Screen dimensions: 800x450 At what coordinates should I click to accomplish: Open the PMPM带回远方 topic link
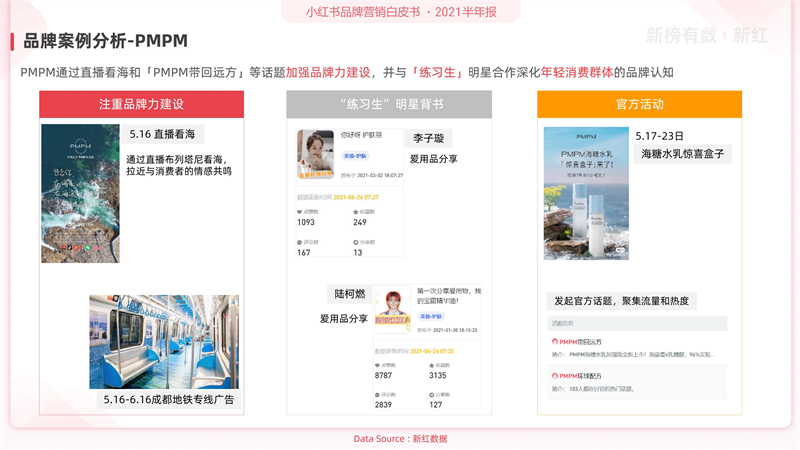click(580, 342)
